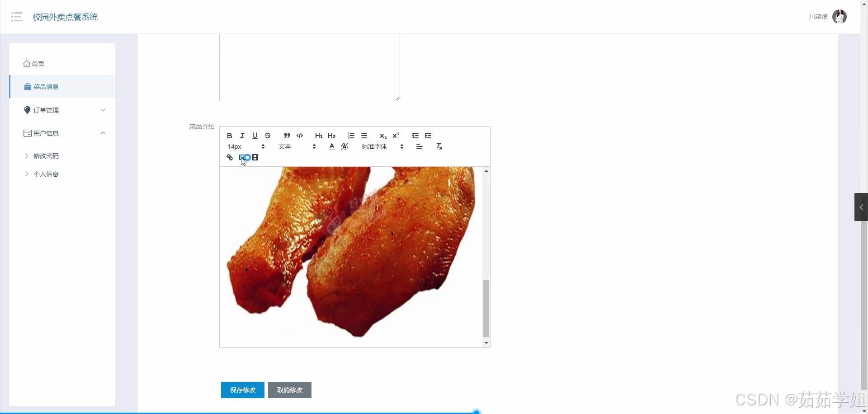Clear text formatting in editor

(x=439, y=146)
